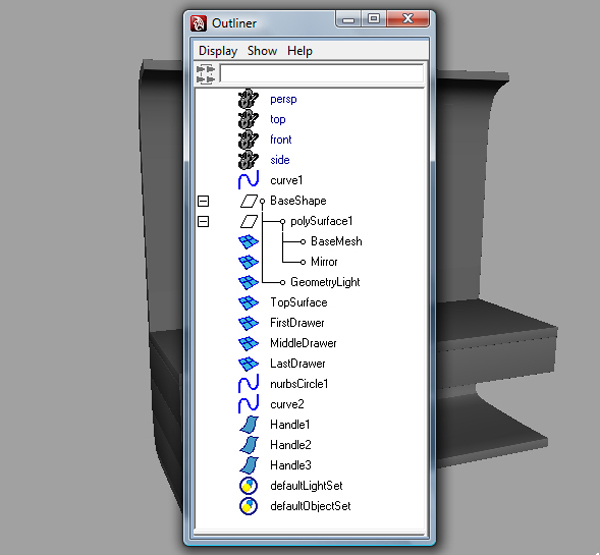Select the LastDrawer object

pos(298,364)
